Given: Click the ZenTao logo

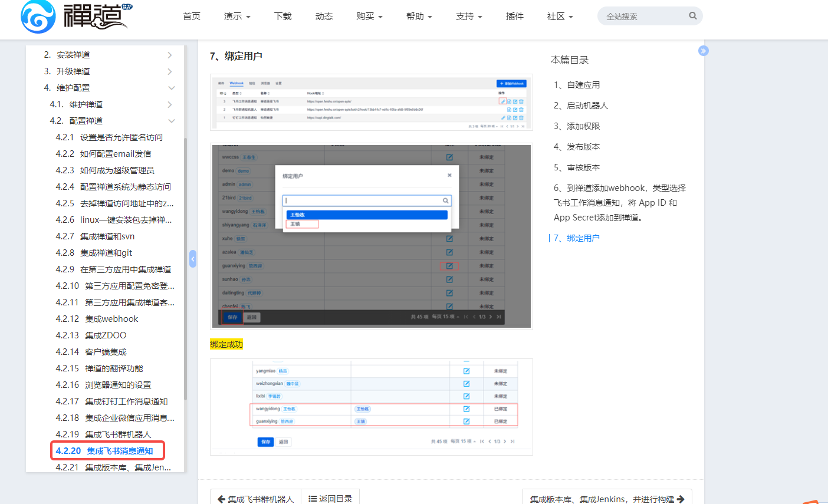Looking at the screenshot, I should click(x=75, y=17).
